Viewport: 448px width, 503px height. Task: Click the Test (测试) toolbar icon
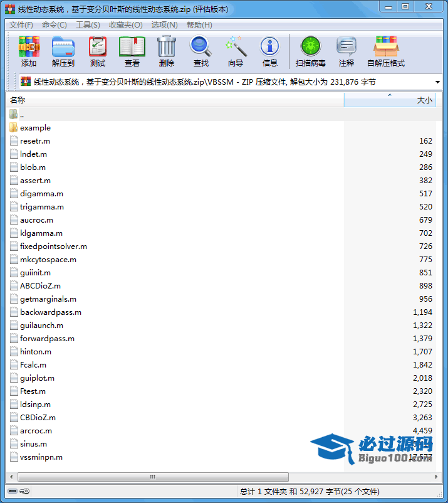pyautogui.click(x=98, y=47)
